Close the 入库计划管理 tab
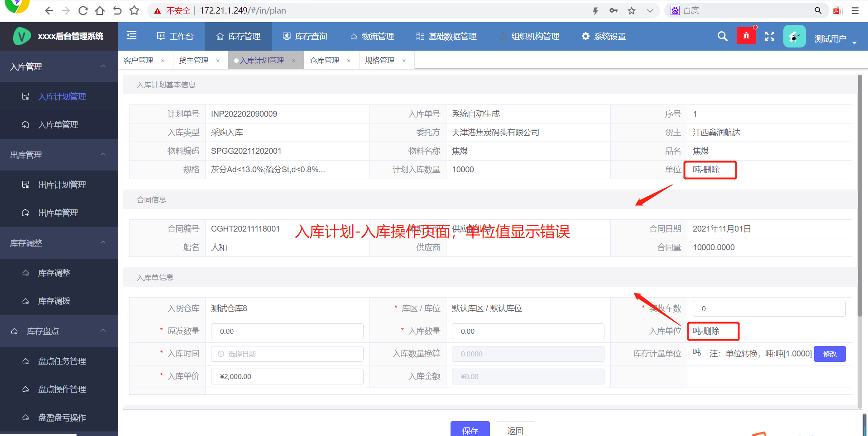 click(293, 61)
